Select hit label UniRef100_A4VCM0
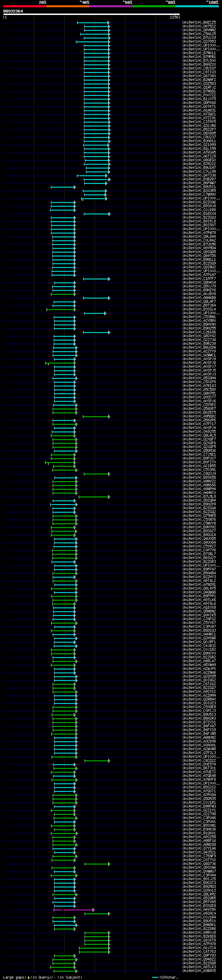This screenshot has width=222, height=980. pos(199,910)
